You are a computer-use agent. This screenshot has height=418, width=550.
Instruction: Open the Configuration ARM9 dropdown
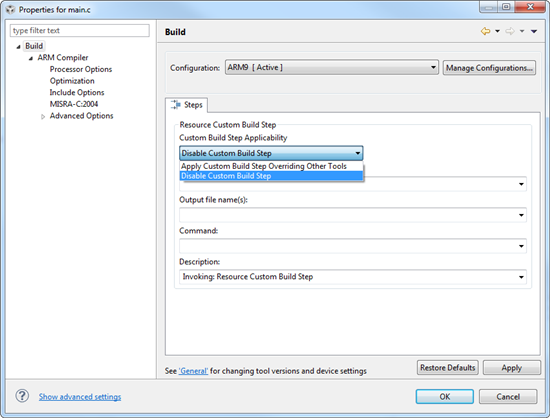(x=332, y=67)
